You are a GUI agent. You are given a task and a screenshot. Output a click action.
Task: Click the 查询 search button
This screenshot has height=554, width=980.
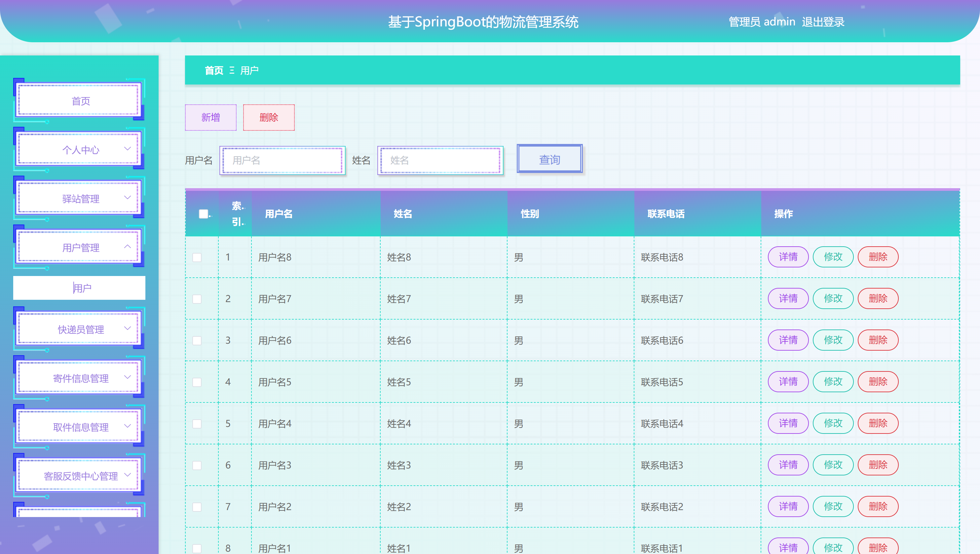(x=549, y=160)
